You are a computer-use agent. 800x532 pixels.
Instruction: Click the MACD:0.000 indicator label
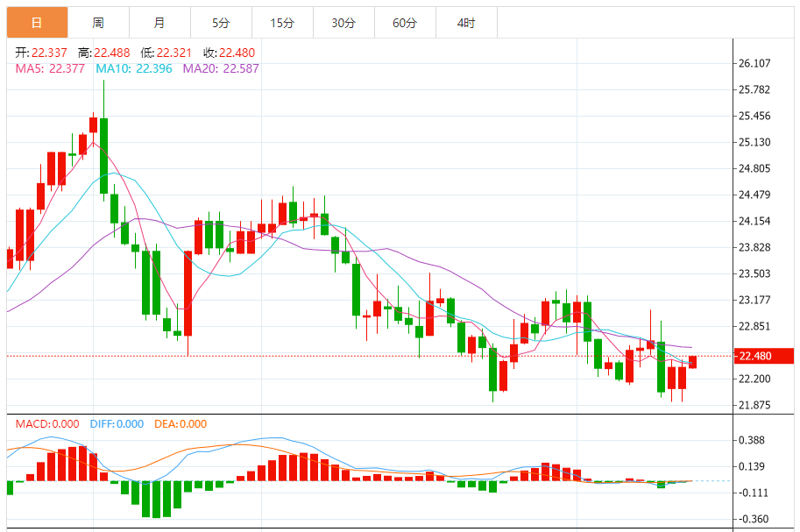47,424
